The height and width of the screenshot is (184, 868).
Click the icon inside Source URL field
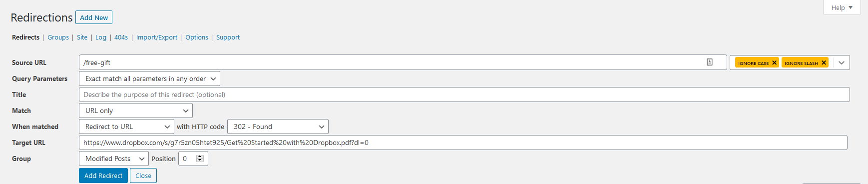pos(710,62)
